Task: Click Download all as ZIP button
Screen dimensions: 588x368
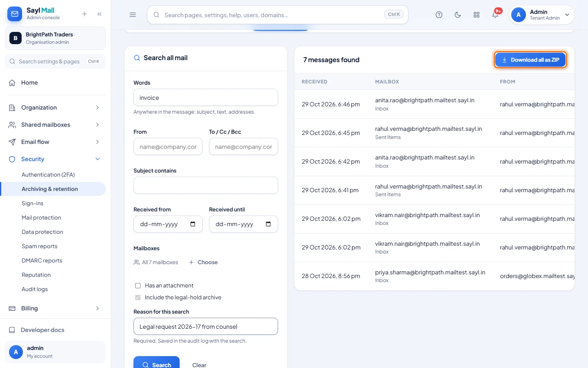Action: [530, 60]
